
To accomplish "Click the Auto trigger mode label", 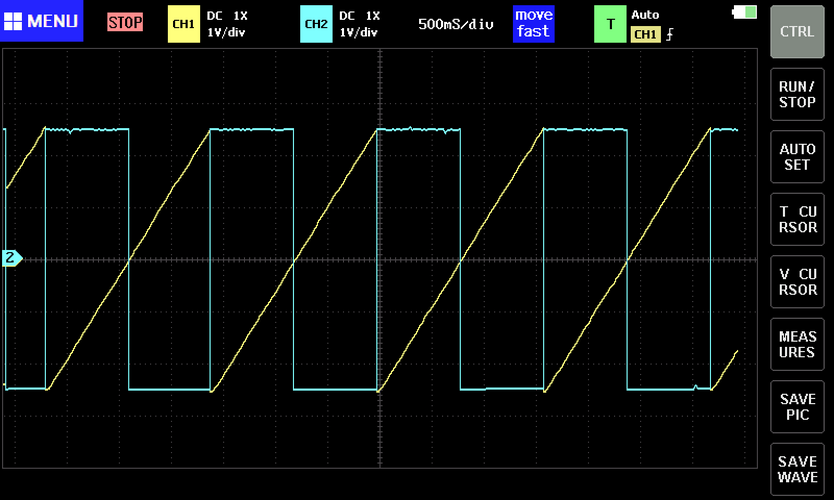I will pyautogui.click(x=645, y=15).
